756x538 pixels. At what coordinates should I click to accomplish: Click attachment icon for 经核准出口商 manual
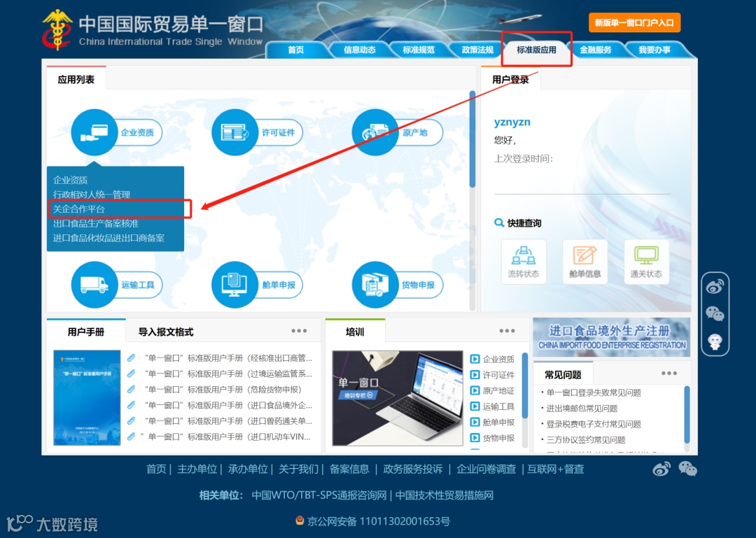(x=131, y=358)
